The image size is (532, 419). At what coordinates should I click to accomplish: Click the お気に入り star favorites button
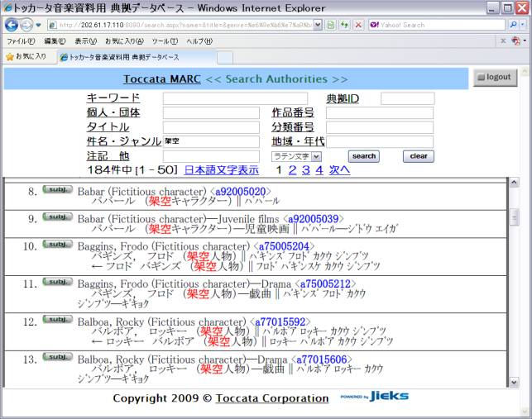[x=26, y=57]
